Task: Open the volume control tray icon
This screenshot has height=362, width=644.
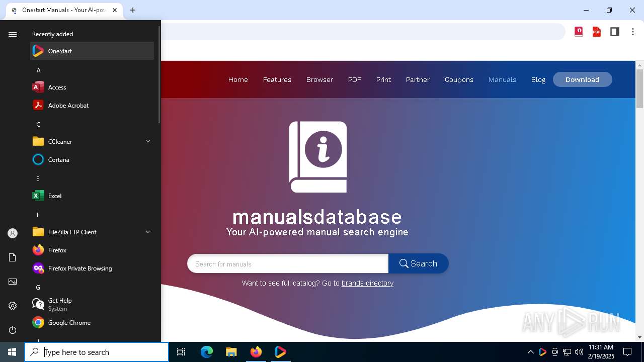Action: click(579, 352)
